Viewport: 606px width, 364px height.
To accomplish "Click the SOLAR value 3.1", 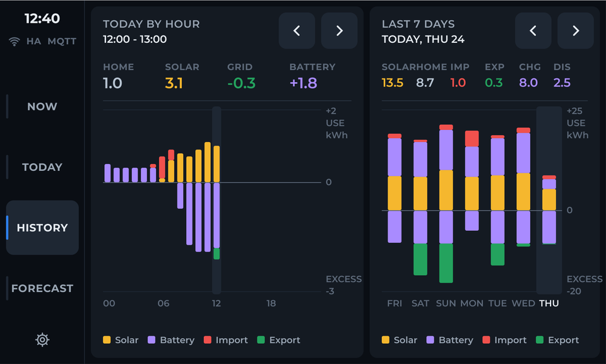I will point(174,83).
